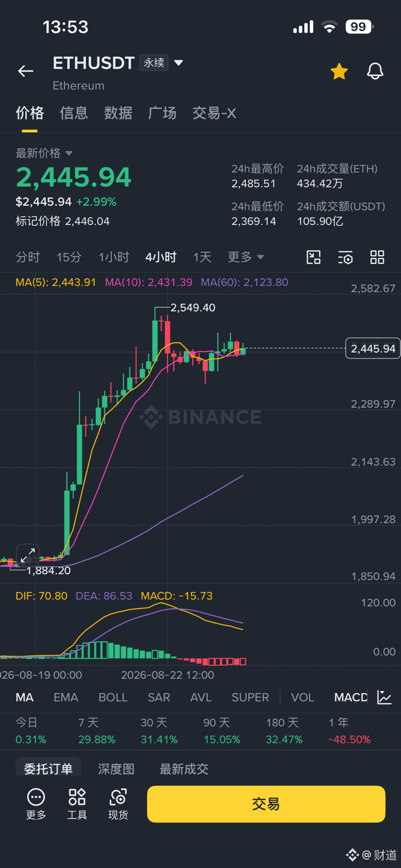This screenshot has height=868, width=401.
Task: Switch to the 交易-X tab
Action: click(x=214, y=113)
